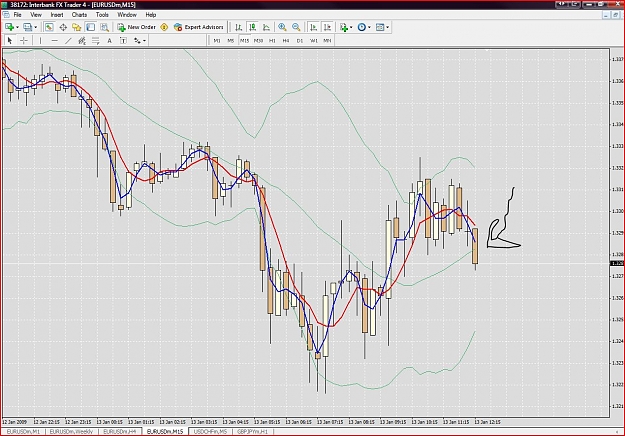625x436 pixels.
Task: Expand the Indicators dropdown arrow
Action: coord(351,27)
